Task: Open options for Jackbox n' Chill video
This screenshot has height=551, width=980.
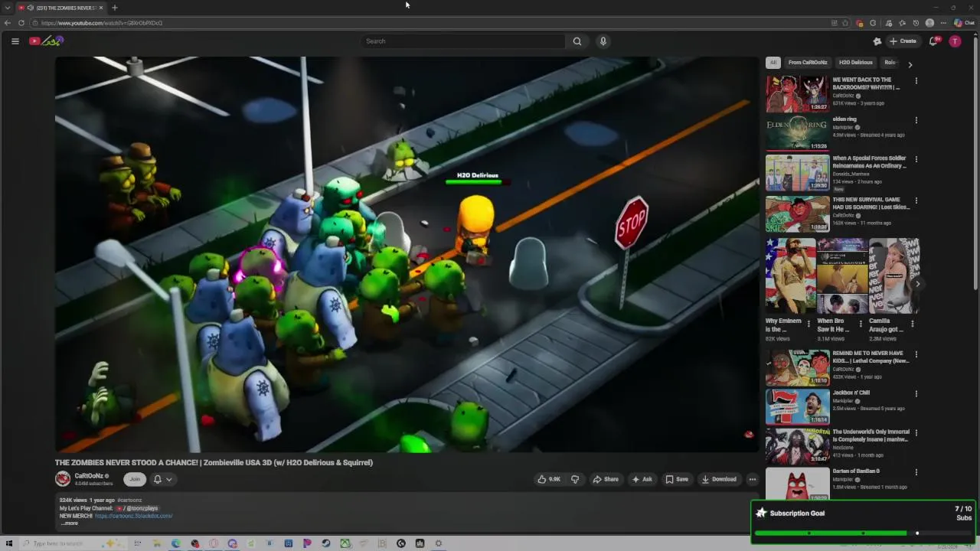Action: click(x=916, y=394)
